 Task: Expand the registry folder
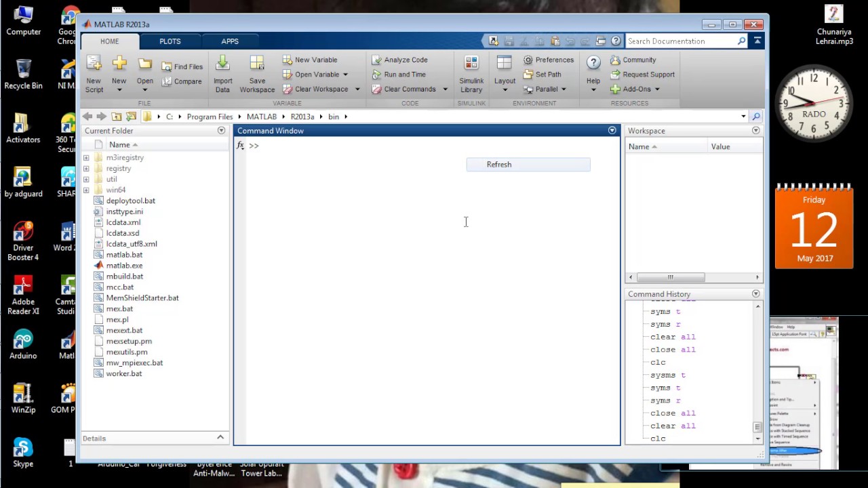pyautogui.click(x=86, y=169)
